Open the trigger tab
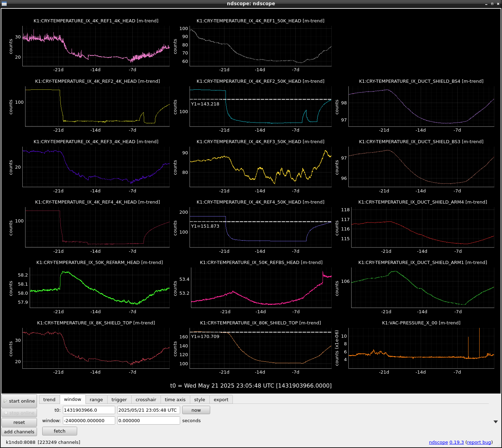Image resolution: width=502 pixels, height=448 pixels. 119,399
